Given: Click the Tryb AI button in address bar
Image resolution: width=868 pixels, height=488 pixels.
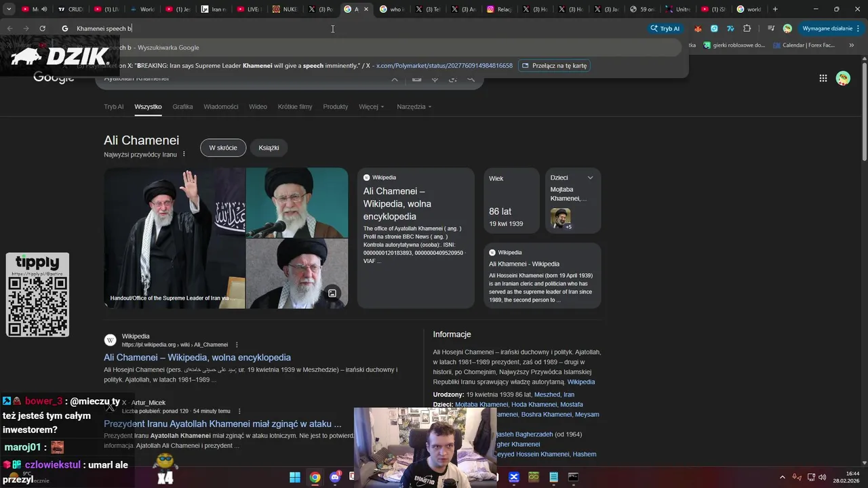Looking at the screenshot, I should click(x=665, y=28).
